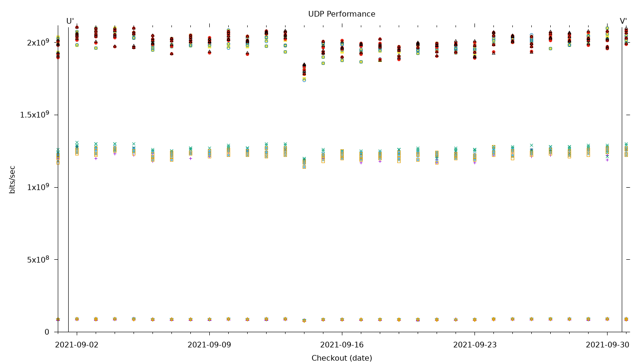Screen dimensions: 644x364
Task: Click the V' marker label
Action: tap(623, 21)
